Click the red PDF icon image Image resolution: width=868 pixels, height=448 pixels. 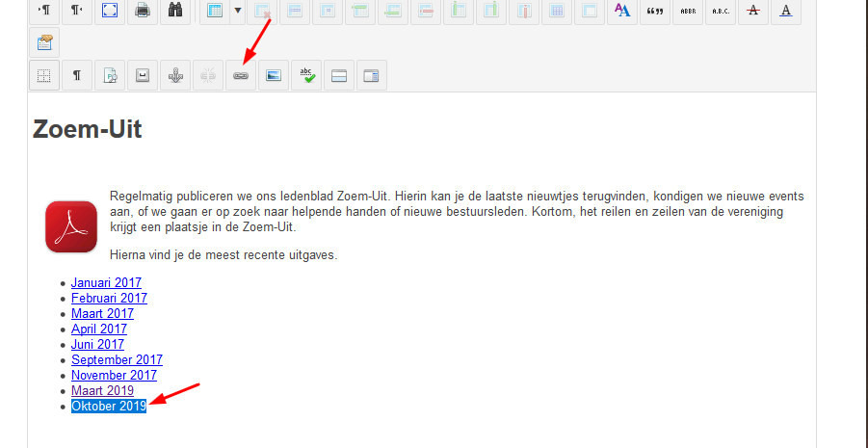71,226
